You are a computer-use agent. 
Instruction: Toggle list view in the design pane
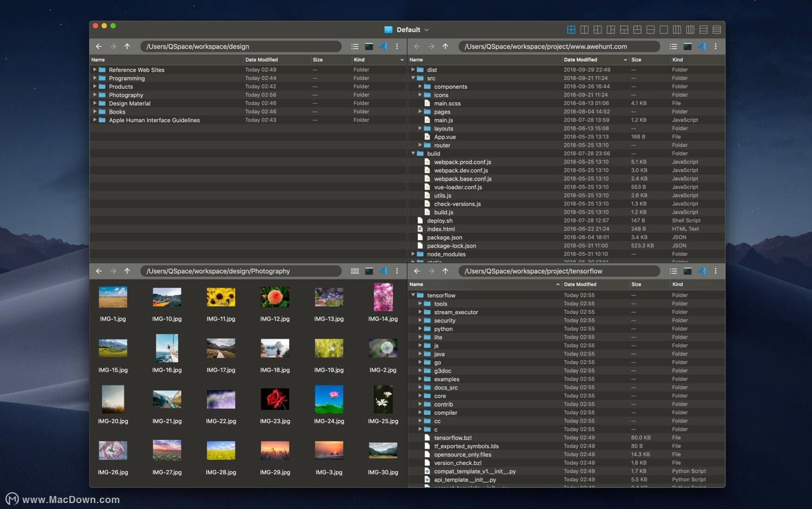pos(355,47)
